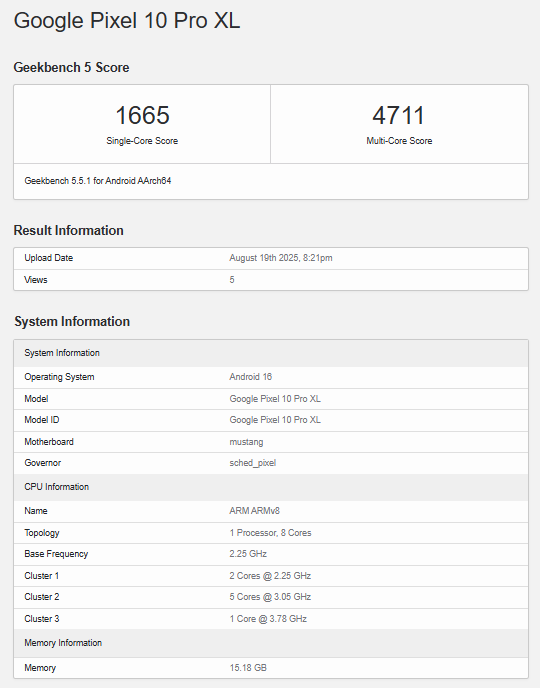
Task: Click the Model ID row value
Action: [275, 420]
